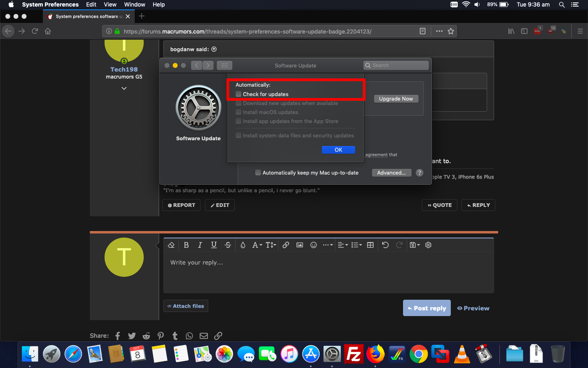Open the Window menu in menu bar

pos(135,4)
